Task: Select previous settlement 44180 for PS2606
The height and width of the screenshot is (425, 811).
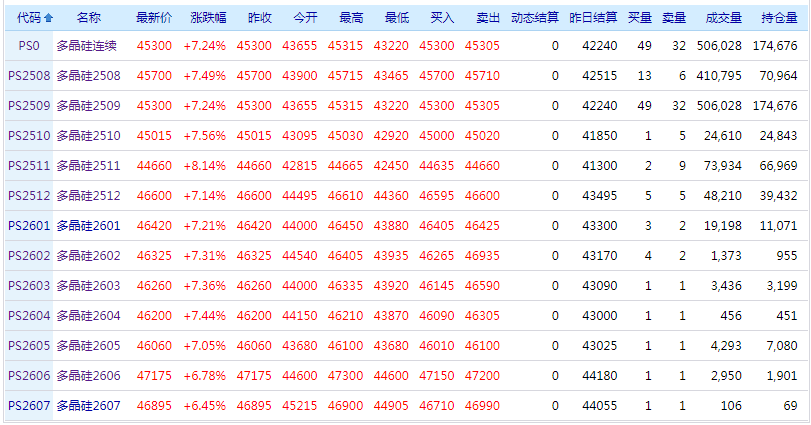Action: click(600, 375)
